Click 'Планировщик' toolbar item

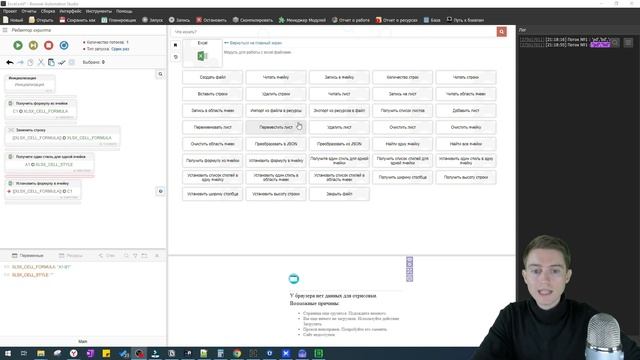pos(118,20)
